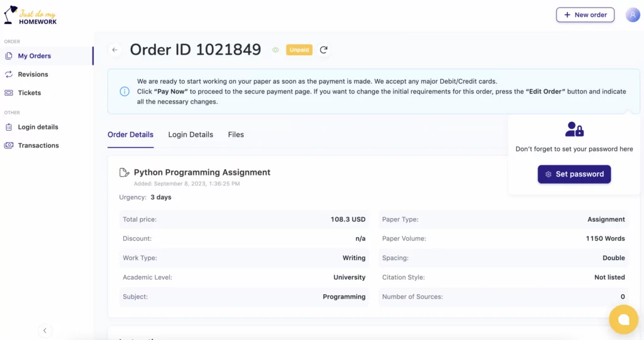
Task: Select the Work Type value Writing
Action: click(x=353, y=258)
